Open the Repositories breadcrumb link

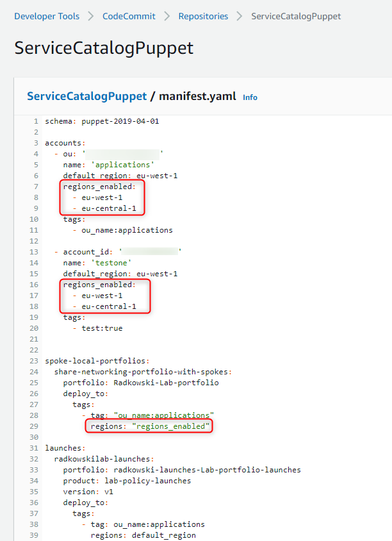203,16
